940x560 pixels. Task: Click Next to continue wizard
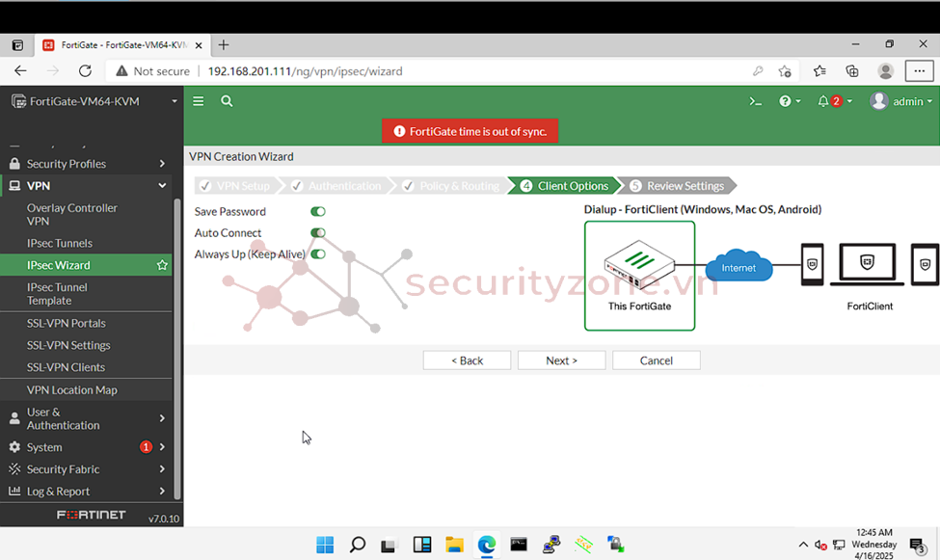coord(562,360)
